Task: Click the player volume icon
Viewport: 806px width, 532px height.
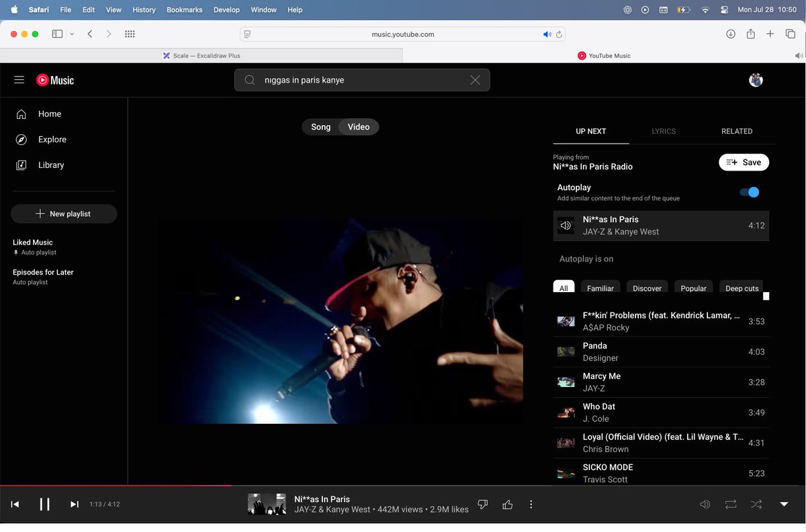Action: coord(705,504)
